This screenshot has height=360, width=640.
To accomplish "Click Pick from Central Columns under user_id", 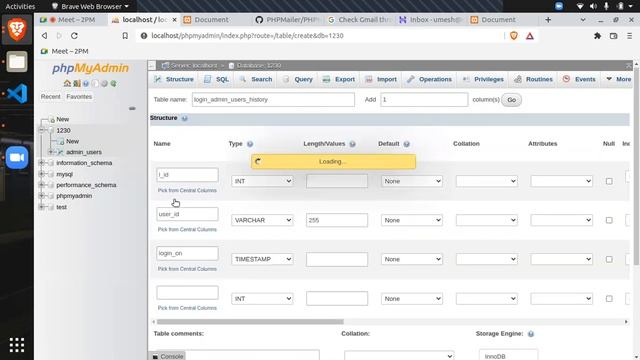I will point(187,230).
